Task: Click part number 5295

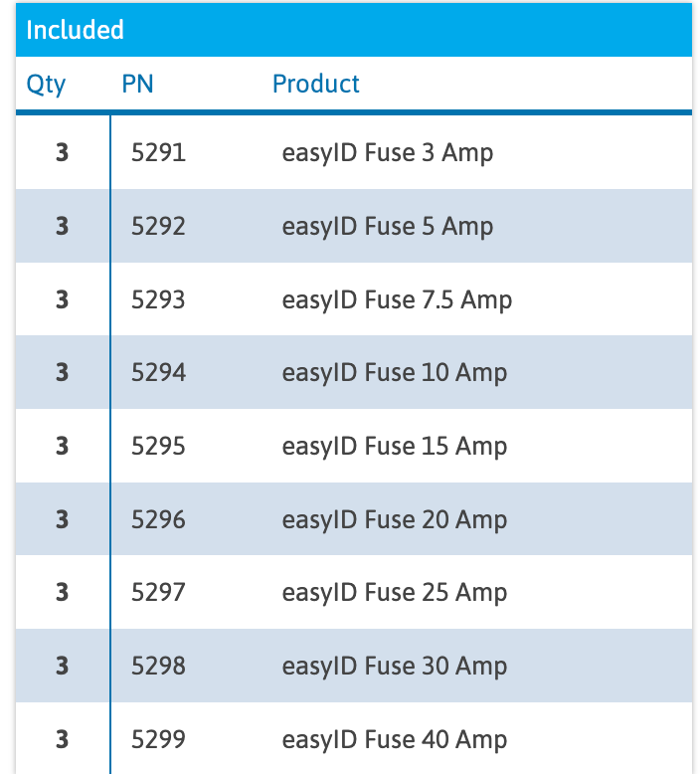Action: coord(158,446)
